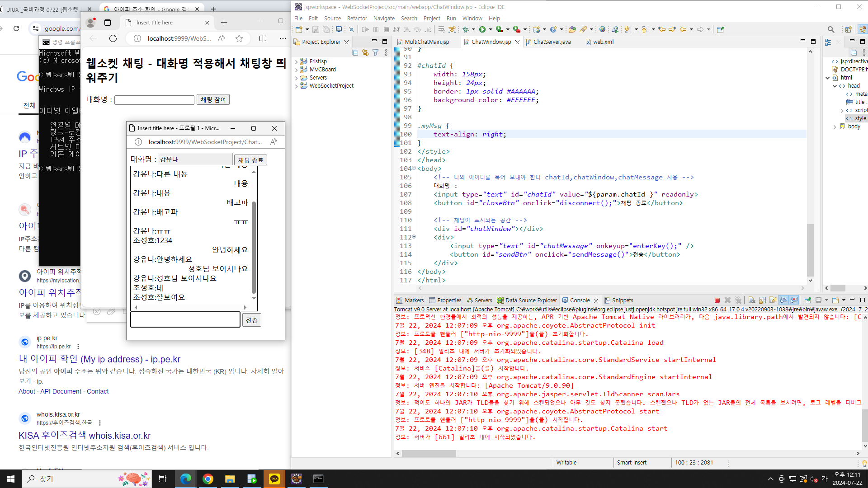The image size is (868, 488).
Task: Open the Eclipse toolbar search magnifier
Action: click(x=830, y=29)
